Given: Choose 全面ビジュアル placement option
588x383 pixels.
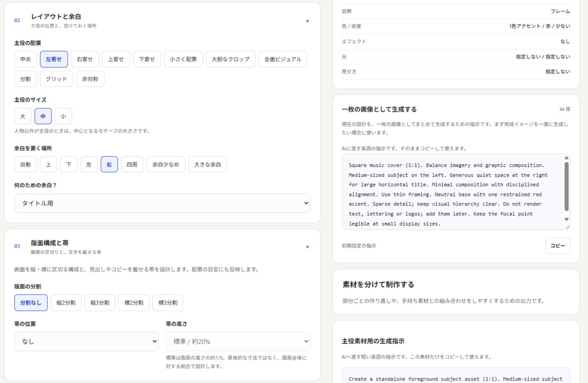Looking at the screenshot, I should (x=283, y=59).
